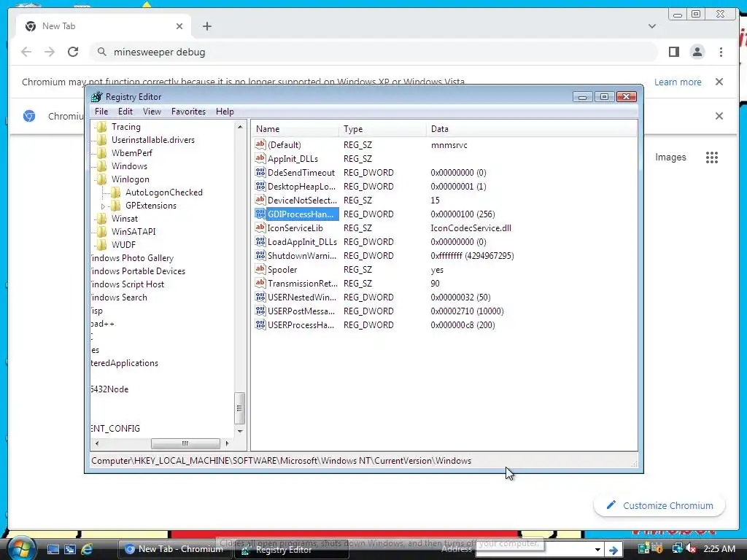Sort values by the Data column header

tap(531, 129)
